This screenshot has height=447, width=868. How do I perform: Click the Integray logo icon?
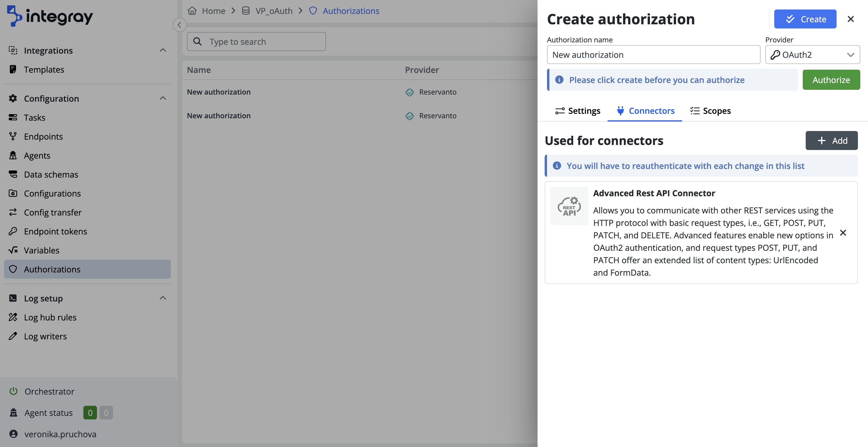click(x=14, y=16)
